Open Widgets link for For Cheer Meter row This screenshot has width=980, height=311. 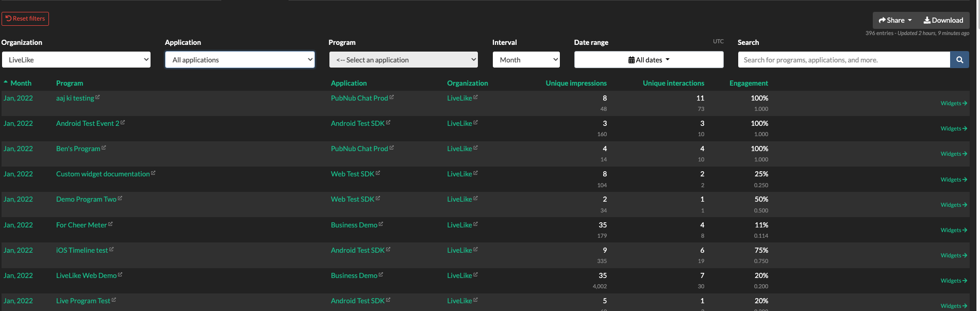[953, 230]
